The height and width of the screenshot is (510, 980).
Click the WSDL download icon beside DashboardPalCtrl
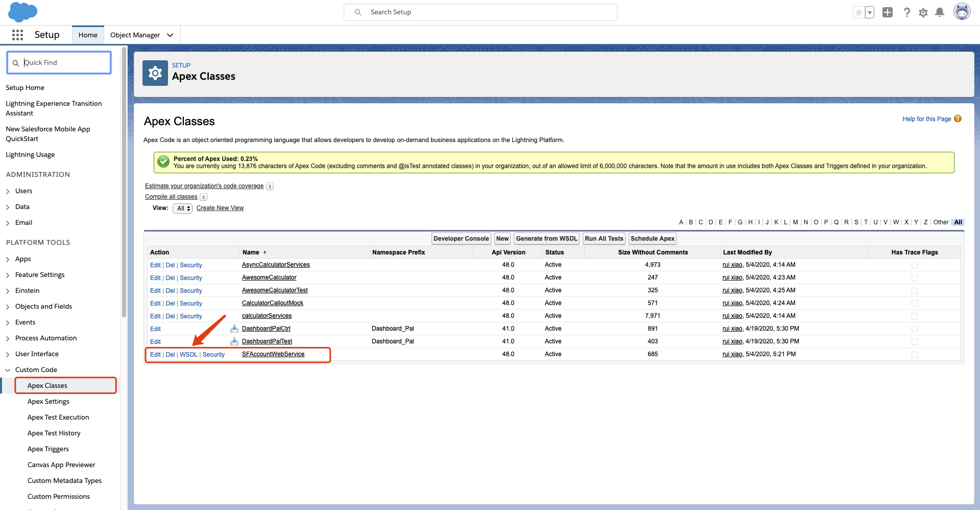(x=234, y=329)
